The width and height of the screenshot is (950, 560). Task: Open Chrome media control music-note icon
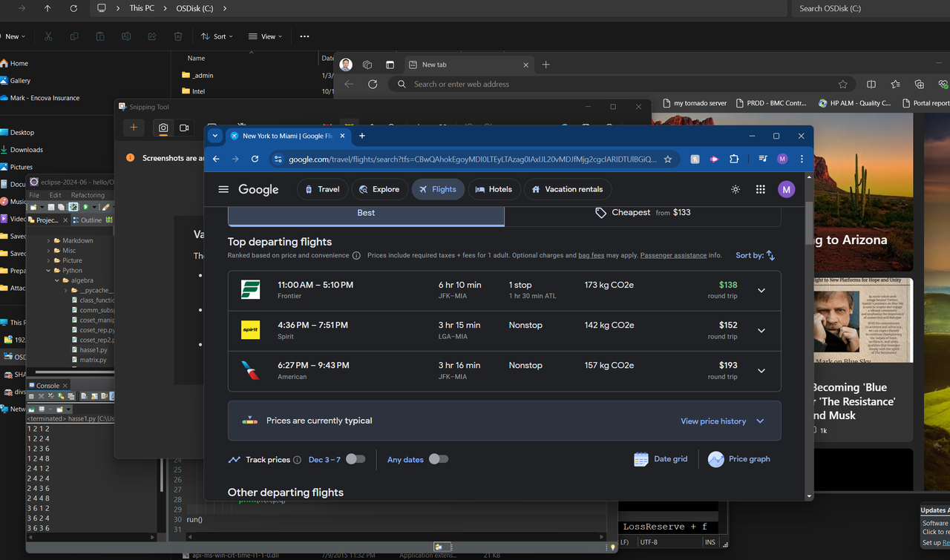[x=762, y=159]
